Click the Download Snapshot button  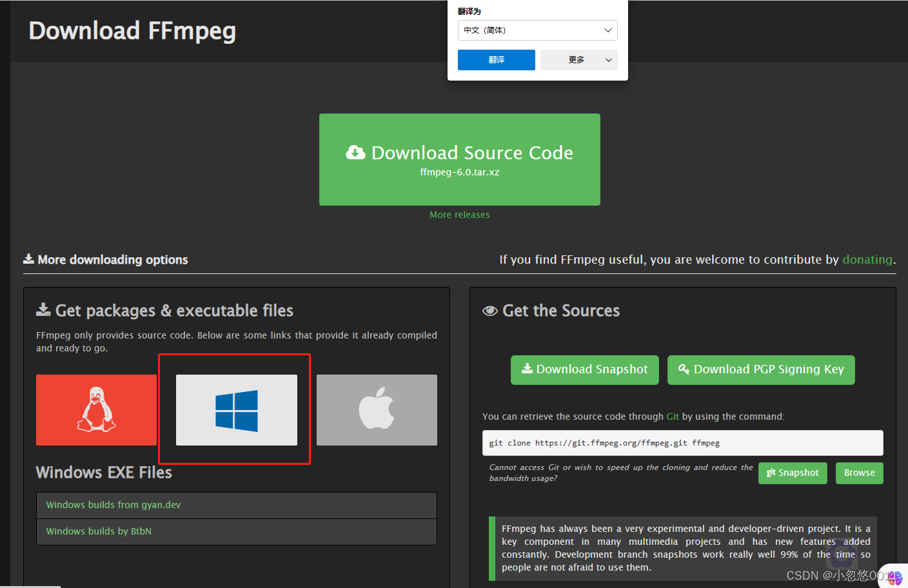[x=585, y=370]
